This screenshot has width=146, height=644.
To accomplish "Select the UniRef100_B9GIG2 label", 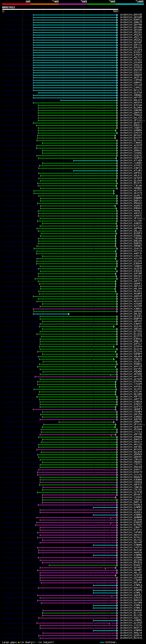I will (x=131, y=48).
